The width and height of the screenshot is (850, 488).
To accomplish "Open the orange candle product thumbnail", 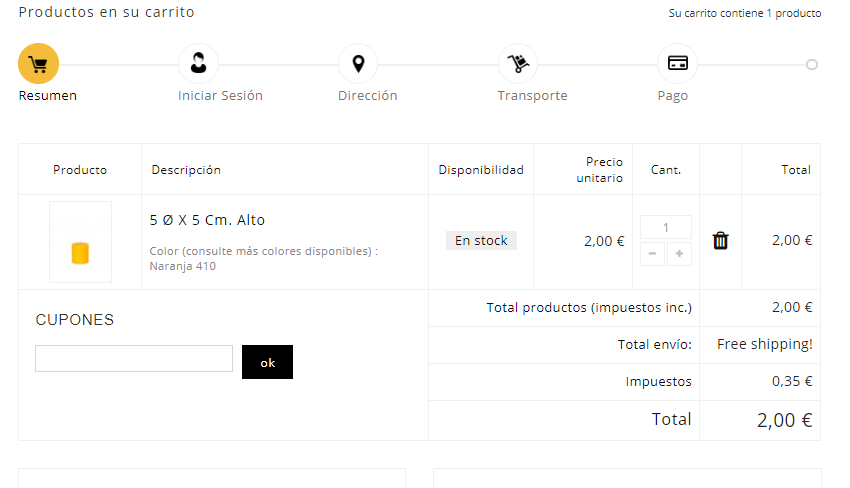I will pos(80,242).
